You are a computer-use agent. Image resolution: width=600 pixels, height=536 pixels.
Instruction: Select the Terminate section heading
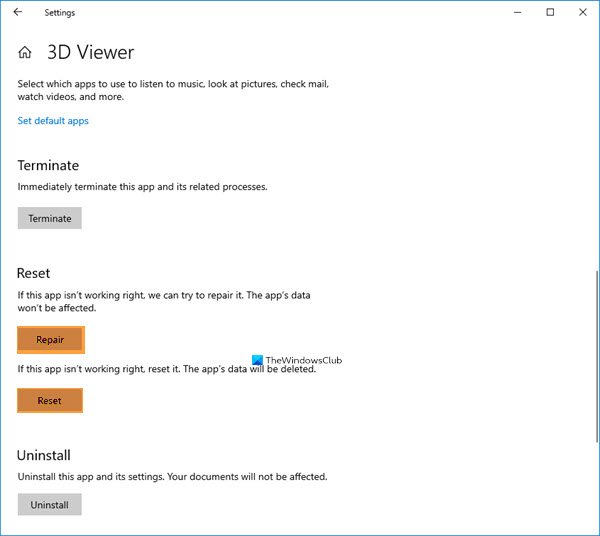pyautogui.click(x=48, y=166)
